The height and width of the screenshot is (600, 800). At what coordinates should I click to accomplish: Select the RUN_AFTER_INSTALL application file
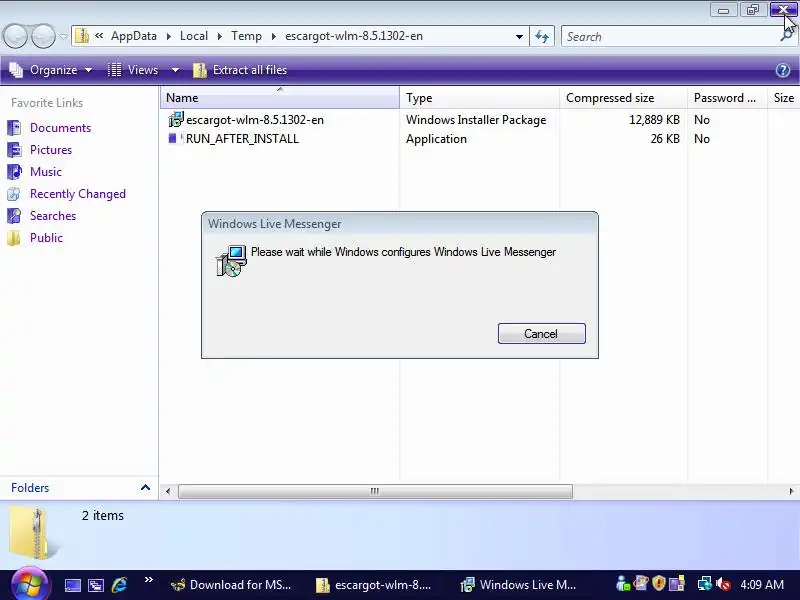tap(242, 139)
